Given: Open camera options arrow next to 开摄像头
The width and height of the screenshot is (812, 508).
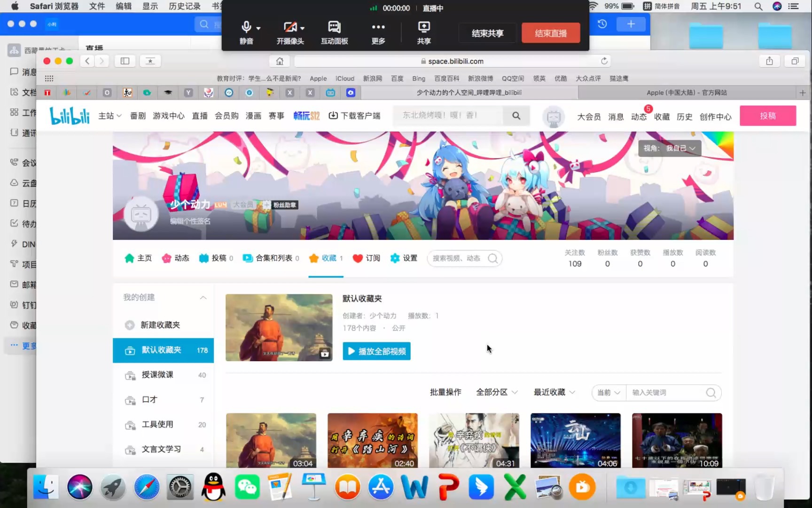Looking at the screenshot, I should [x=303, y=28].
